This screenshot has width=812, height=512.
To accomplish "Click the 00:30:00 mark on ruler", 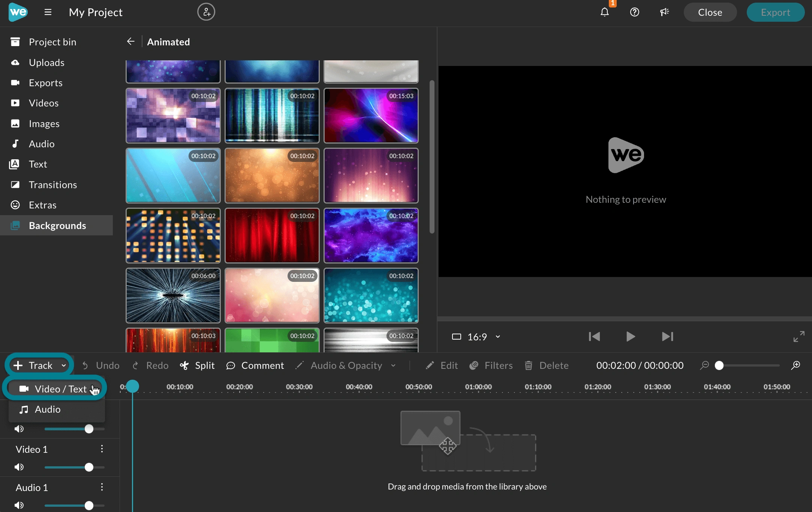I will 299,387.
